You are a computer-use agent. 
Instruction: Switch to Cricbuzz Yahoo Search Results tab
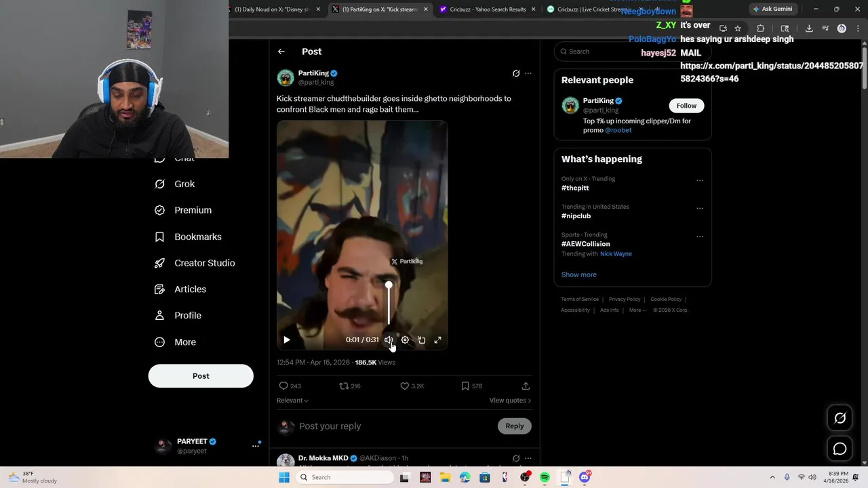[x=488, y=9]
